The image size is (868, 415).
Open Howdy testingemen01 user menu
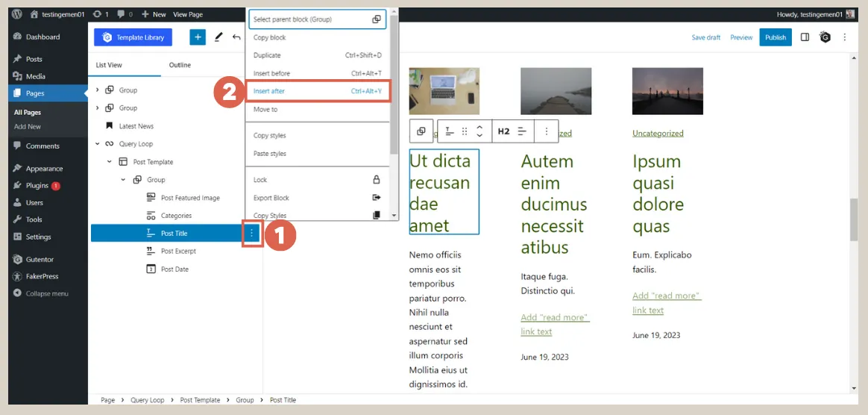coord(816,14)
